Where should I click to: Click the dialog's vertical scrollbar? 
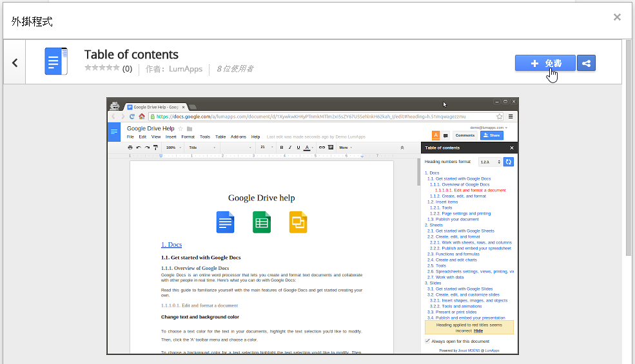628,148
